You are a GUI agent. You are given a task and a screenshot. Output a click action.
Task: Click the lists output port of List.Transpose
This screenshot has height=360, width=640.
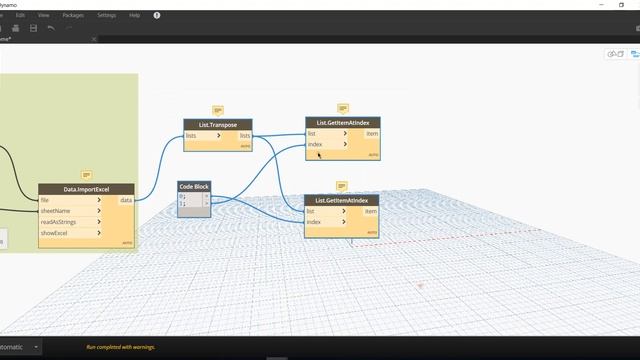pyautogui.click(x=245, y=136)
